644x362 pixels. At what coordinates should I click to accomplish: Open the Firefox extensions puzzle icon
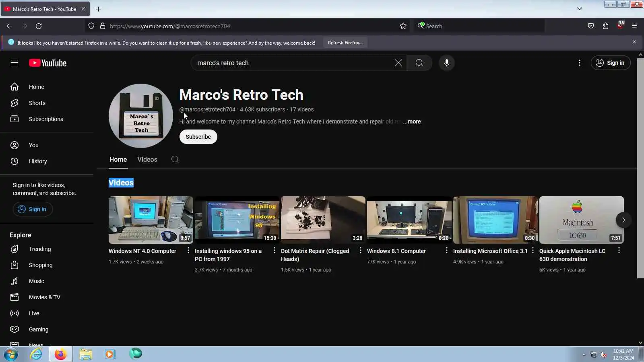click(605, 26)
